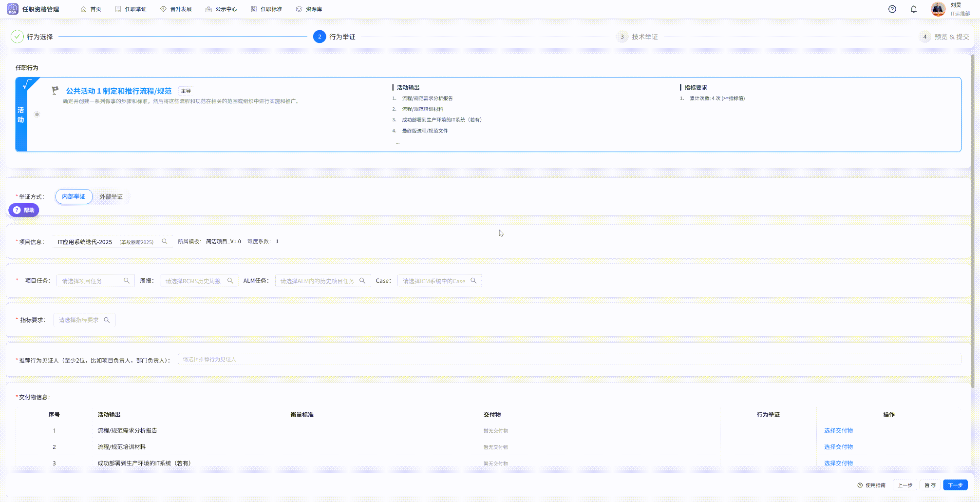Click 下一步 to proceed
The width and height of the screenshot is (980, 502).
pyautogui.click(x=955, y=485)
